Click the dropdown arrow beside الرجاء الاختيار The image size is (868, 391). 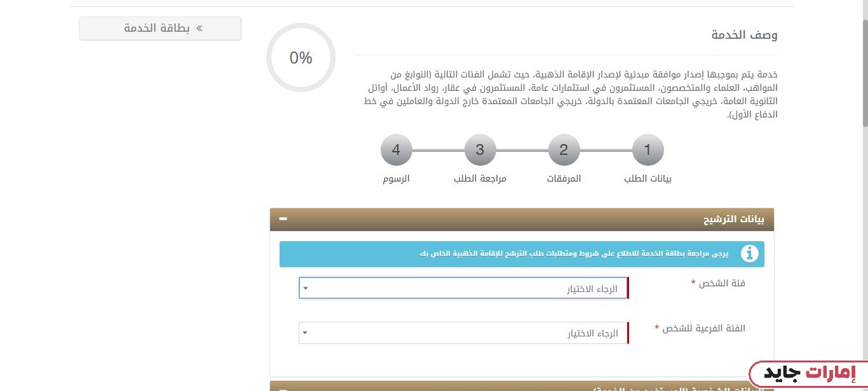pos(305,288)
